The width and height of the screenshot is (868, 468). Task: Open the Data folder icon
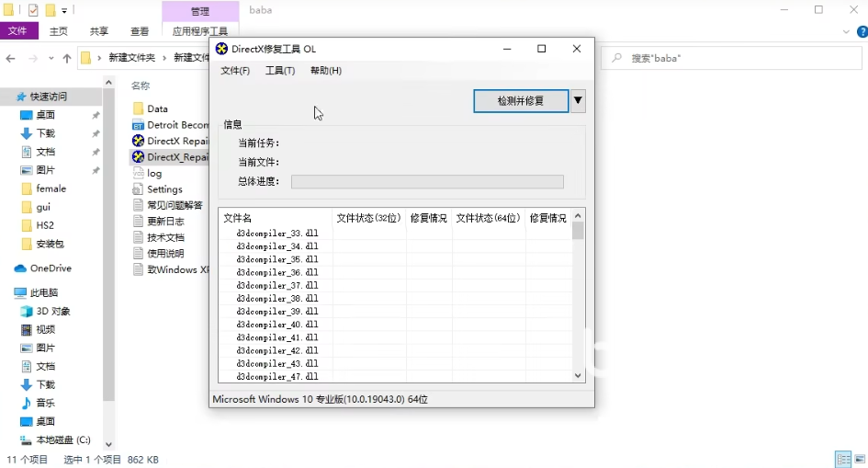139,108
